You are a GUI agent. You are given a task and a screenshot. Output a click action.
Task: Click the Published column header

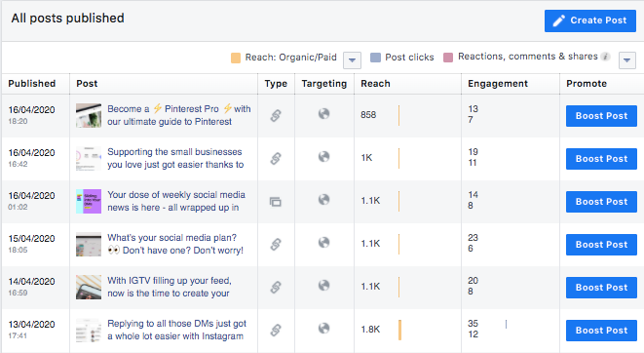32,84
